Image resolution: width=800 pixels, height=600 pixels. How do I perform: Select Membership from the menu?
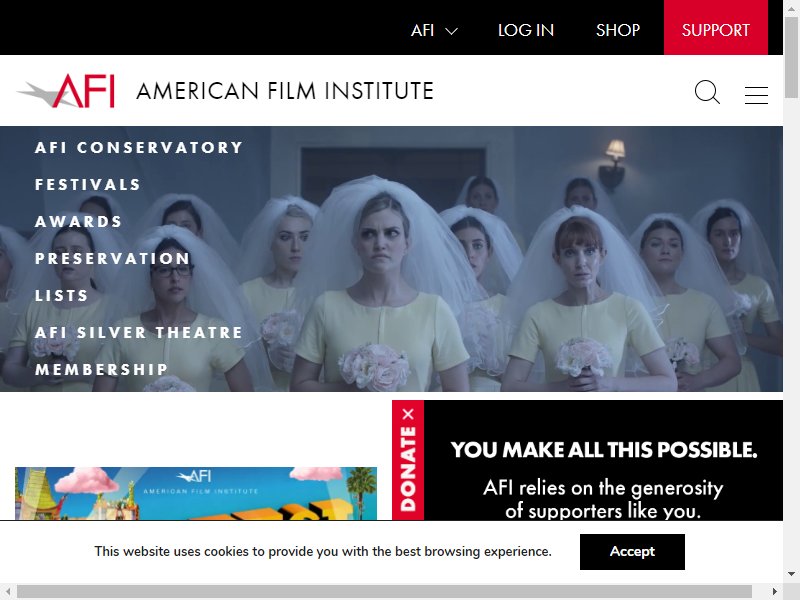(102, 369)
